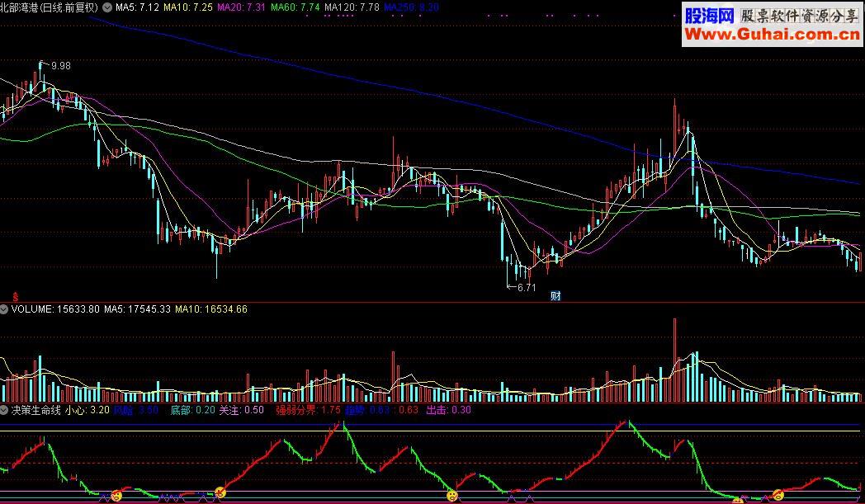Click the blue 财 financial marker icon

click(555, 296)
